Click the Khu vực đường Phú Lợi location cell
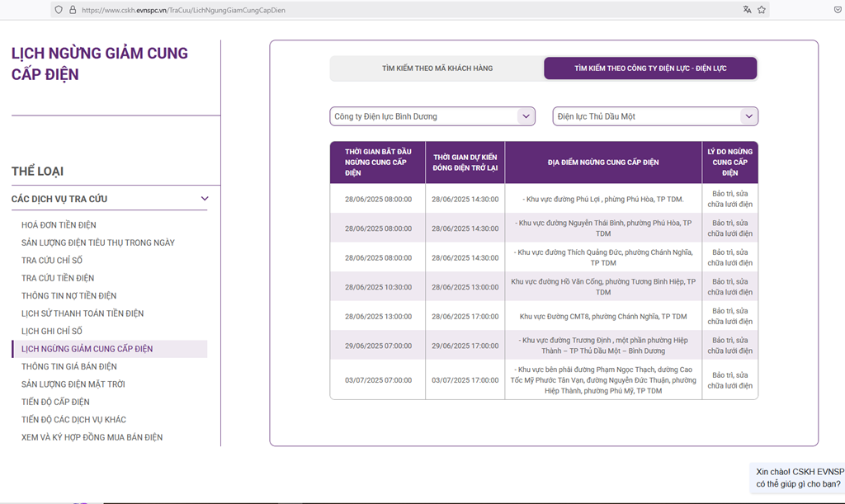Screen dimensions: 845x504 point(603,200)
